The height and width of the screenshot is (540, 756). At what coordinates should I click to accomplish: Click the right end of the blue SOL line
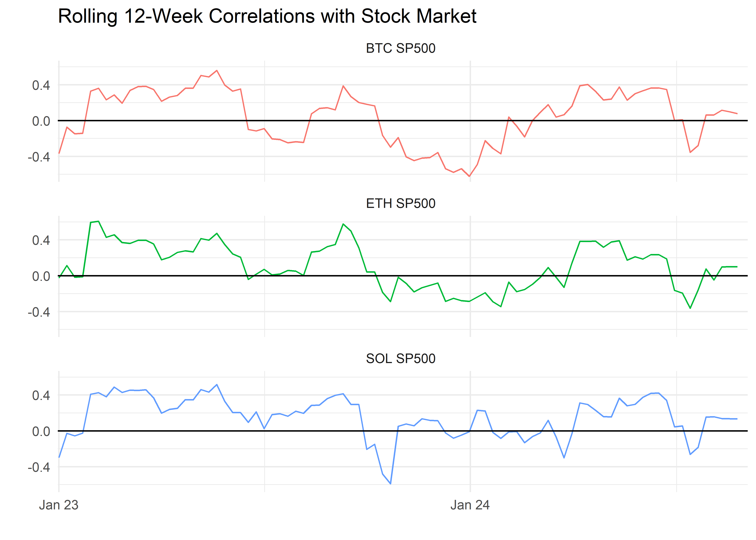(737, 419)
